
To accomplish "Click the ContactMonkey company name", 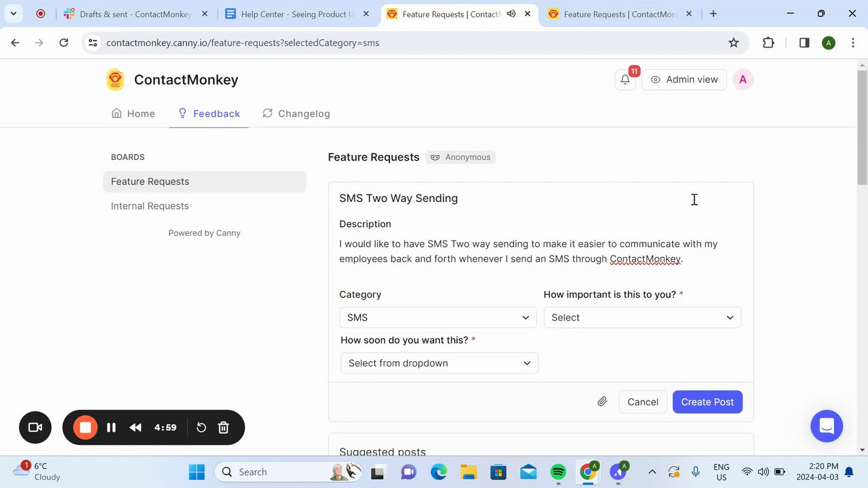I will [186, 79].
